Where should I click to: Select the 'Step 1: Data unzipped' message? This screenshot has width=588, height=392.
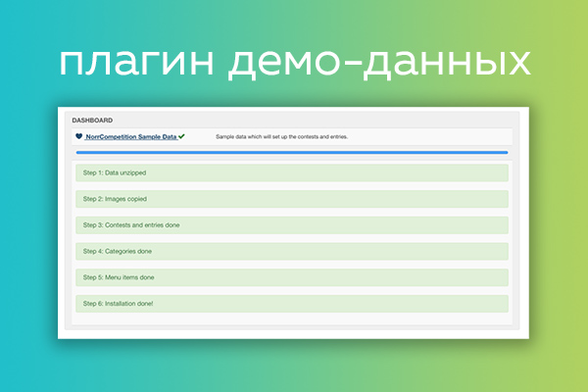click(x=292, y=172)
